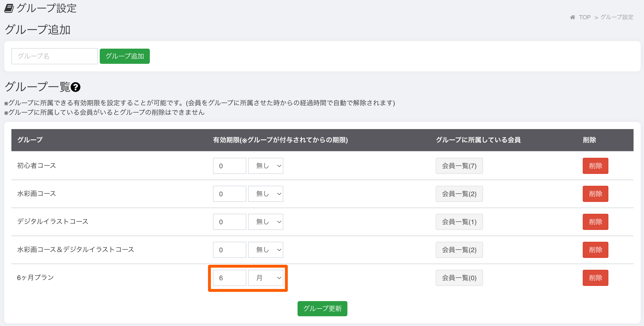This screenshot has width=644, height=326.
Task: Click the green グループ追加 button
Action: [x=125, y=56]
